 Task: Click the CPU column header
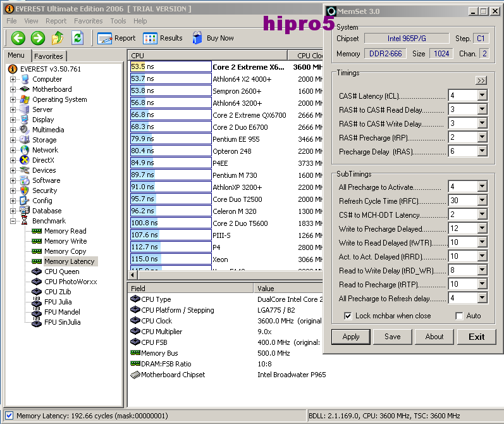click(x=207, y=55)
